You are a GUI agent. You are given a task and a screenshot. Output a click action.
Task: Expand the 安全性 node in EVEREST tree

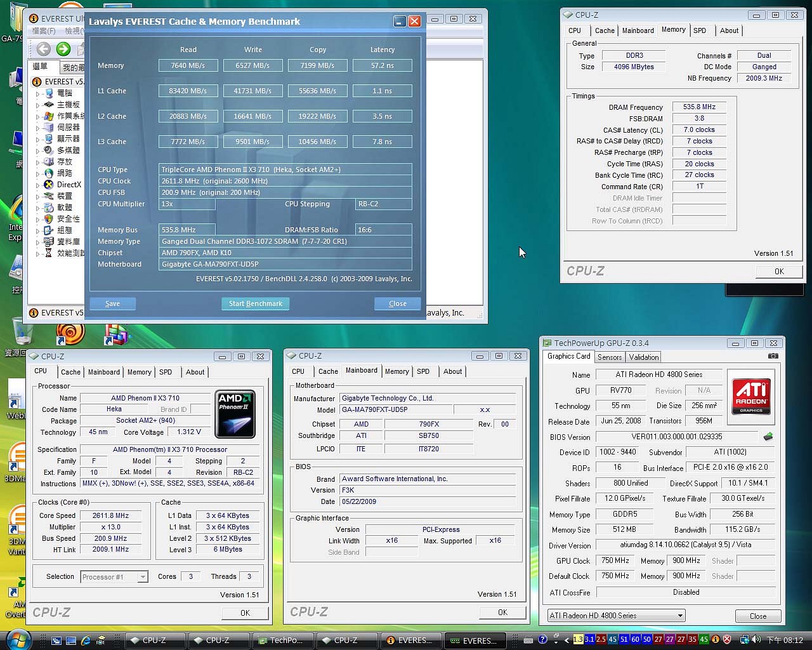[x=37, y=219]
